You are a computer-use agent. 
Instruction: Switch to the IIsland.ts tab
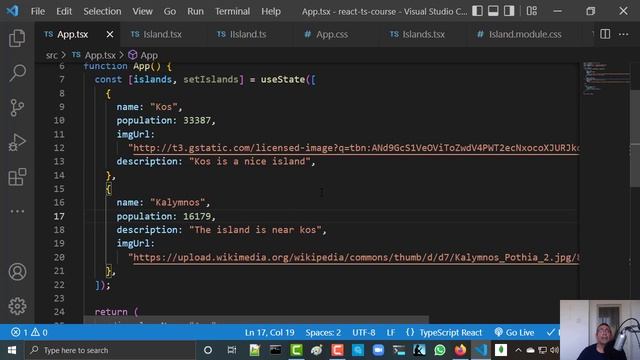(248, 34)
